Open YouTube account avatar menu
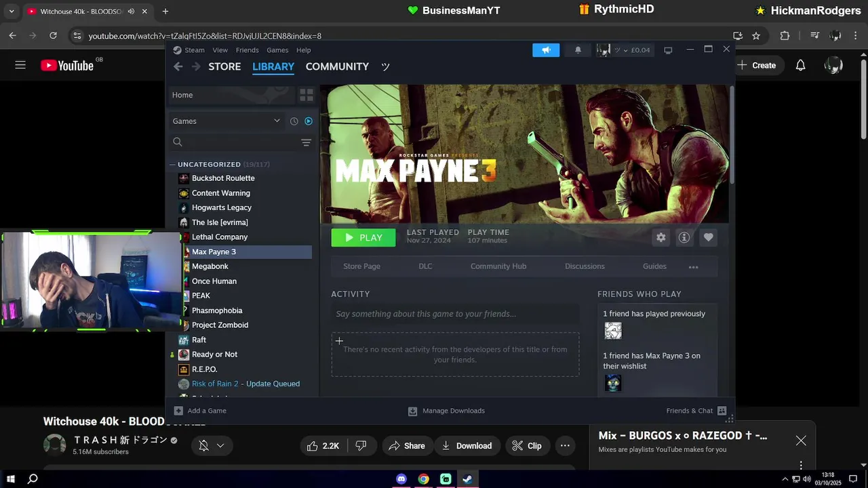This screenshot has height=488, width=868. point(833,65)
